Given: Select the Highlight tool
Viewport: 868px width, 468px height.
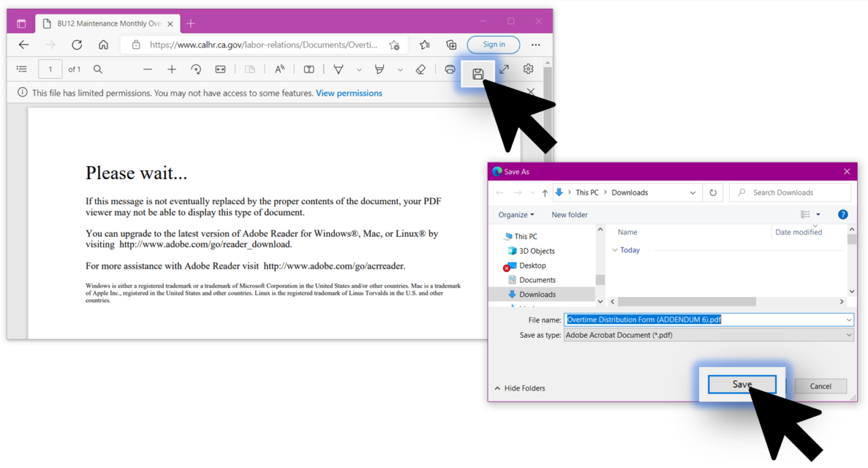Looking at the screenshot, I should 379,69.
